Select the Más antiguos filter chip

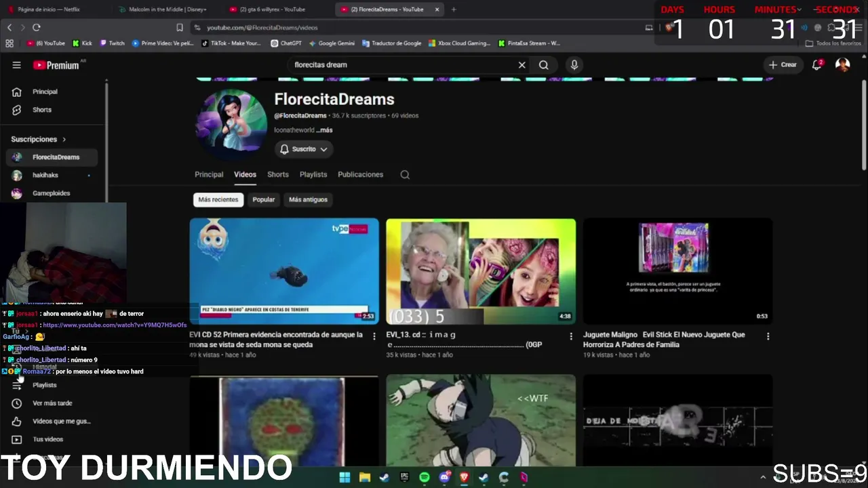pyautogui.click(x=308, y=200)
